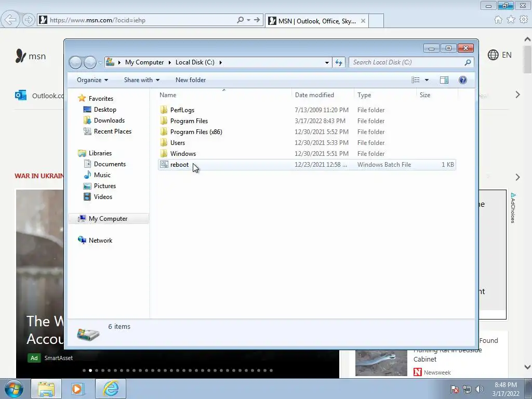Open the Windows Start button
This screenshot has width=532, height=399.
(14, 389)
